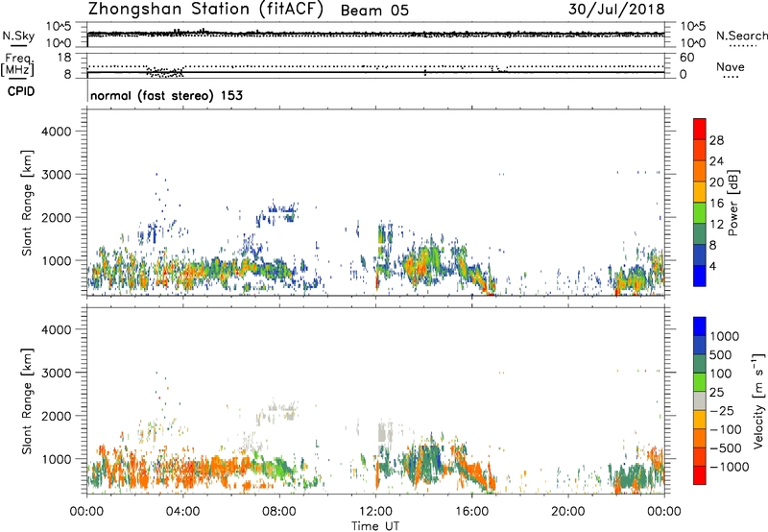This screenshot has height=532, width=768.
Task: Click the 'Nave' legend label
Action: click(731, 67)
